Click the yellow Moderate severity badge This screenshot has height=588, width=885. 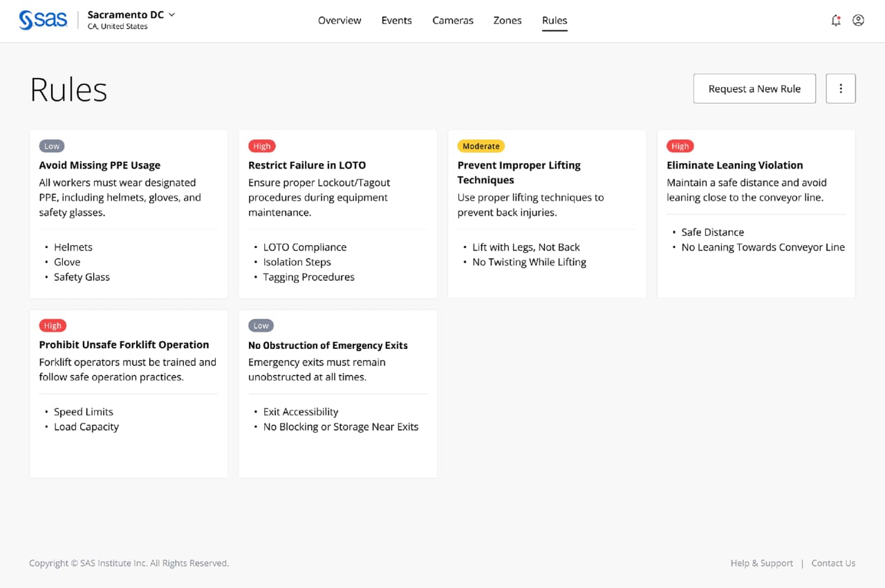(481, 146)
